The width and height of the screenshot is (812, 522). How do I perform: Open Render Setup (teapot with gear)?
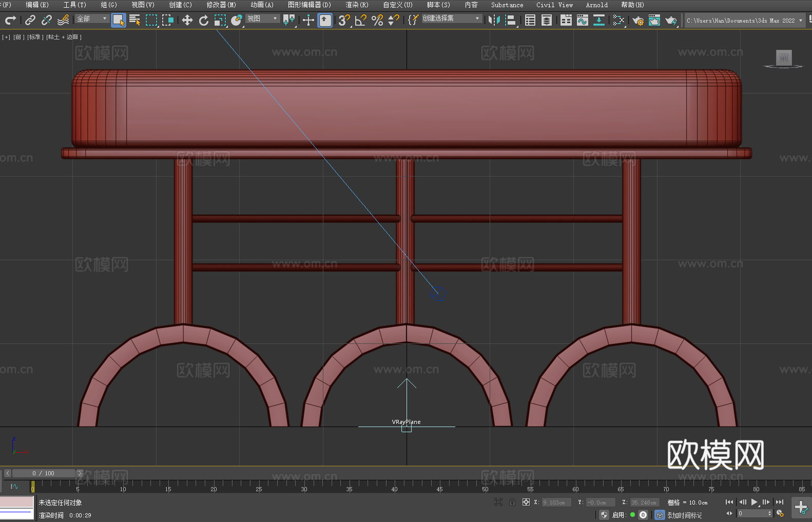[638, 20]
